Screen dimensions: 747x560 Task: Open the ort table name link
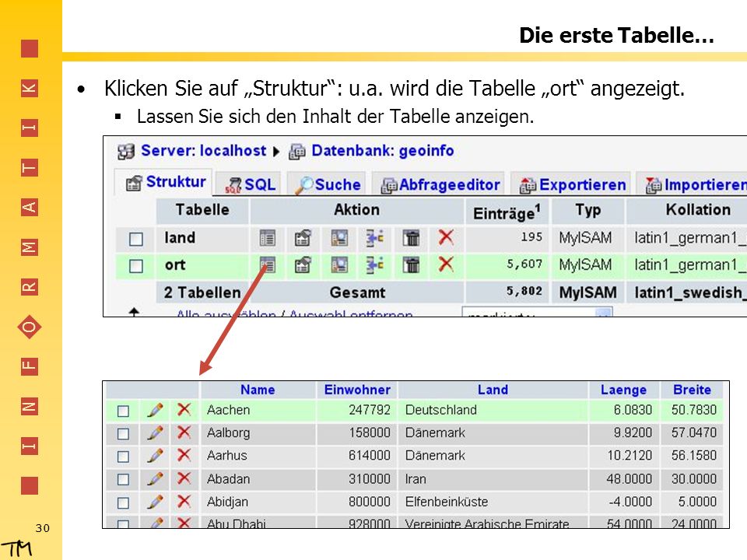[175, 264]
